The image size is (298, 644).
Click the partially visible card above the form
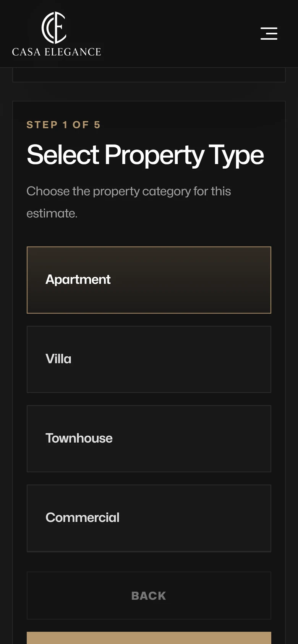pyautogui.click(x=149, y=75)
